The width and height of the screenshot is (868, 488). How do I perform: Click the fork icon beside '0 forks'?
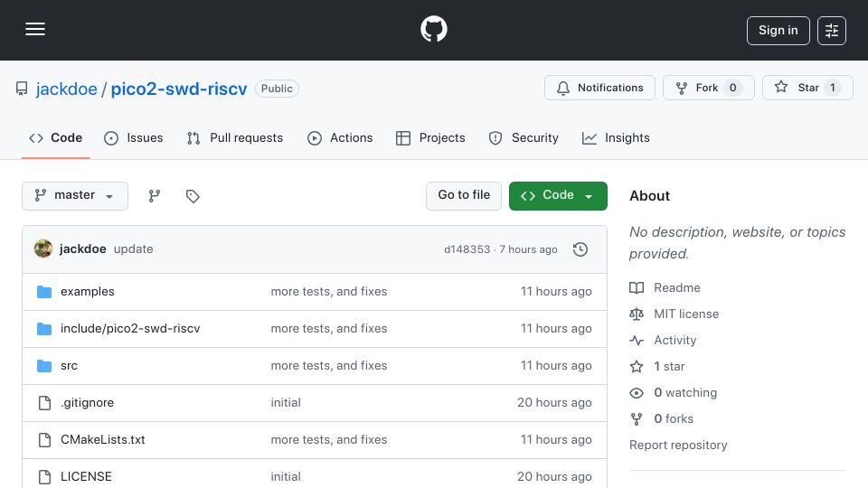(637, 418)
